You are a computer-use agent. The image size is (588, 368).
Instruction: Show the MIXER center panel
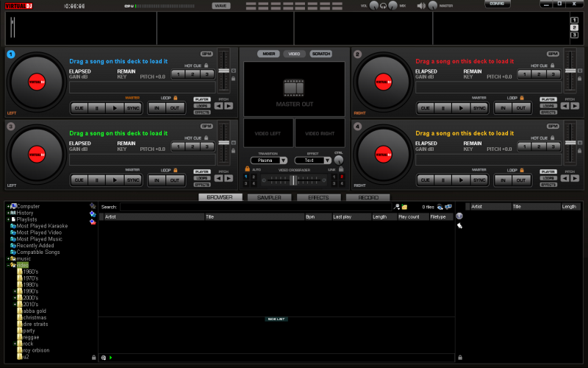click(268, 54)
